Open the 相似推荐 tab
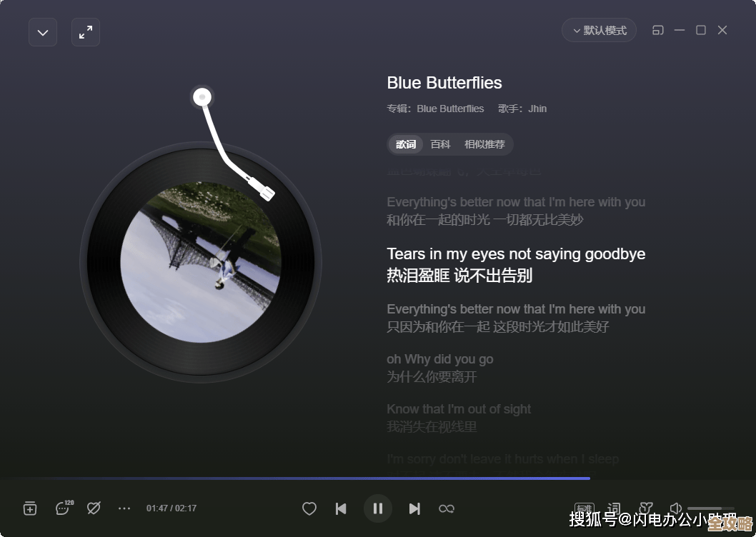Image resolution: width=756 pixels, height=537 pixels. pyautogui.click(x=484, y=144)
